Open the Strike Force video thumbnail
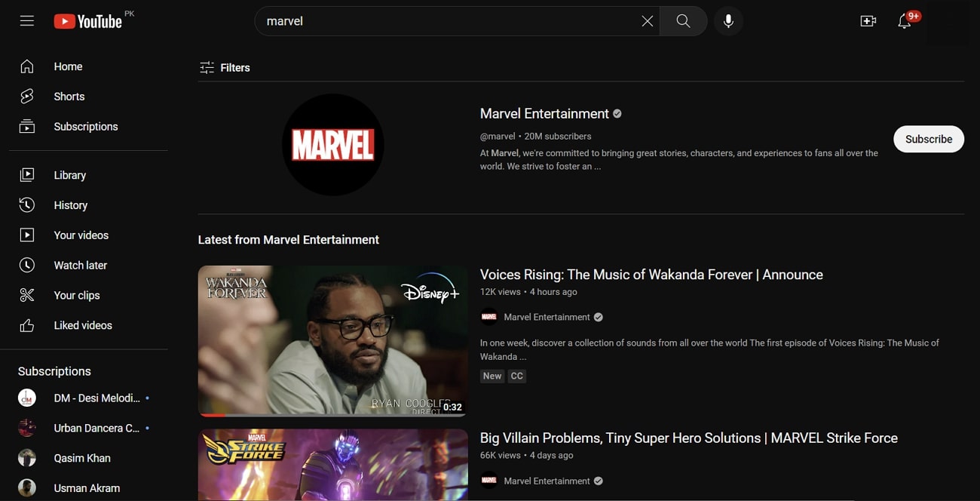 (333, 465)
